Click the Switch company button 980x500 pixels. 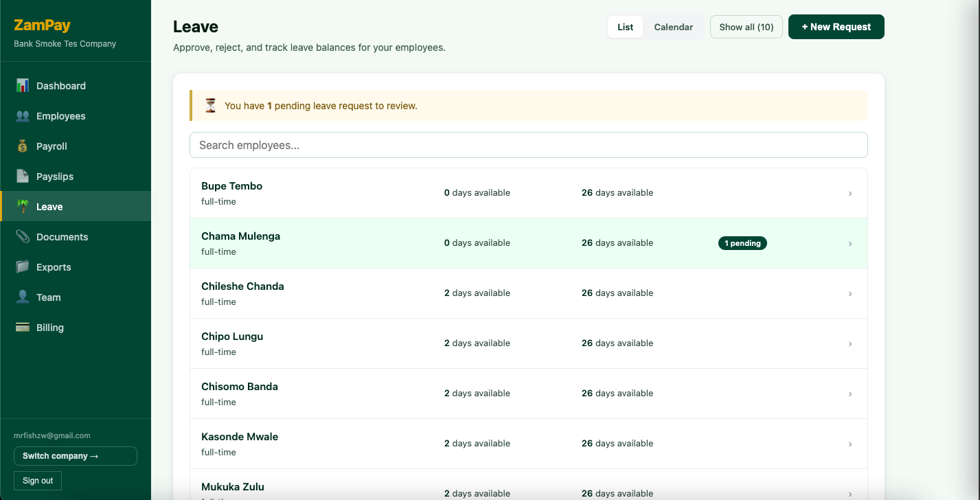point(76,456)
